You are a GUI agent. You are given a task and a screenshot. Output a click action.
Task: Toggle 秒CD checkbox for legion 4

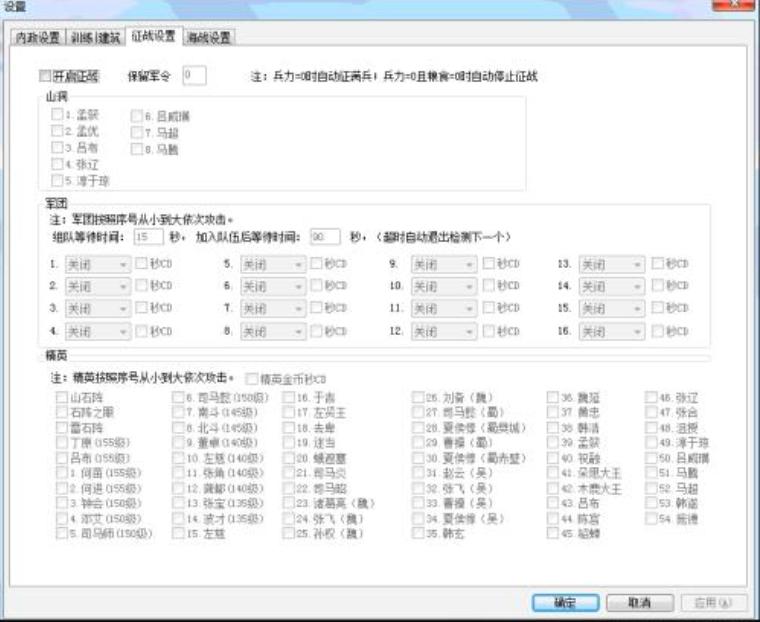pos(141,331)
